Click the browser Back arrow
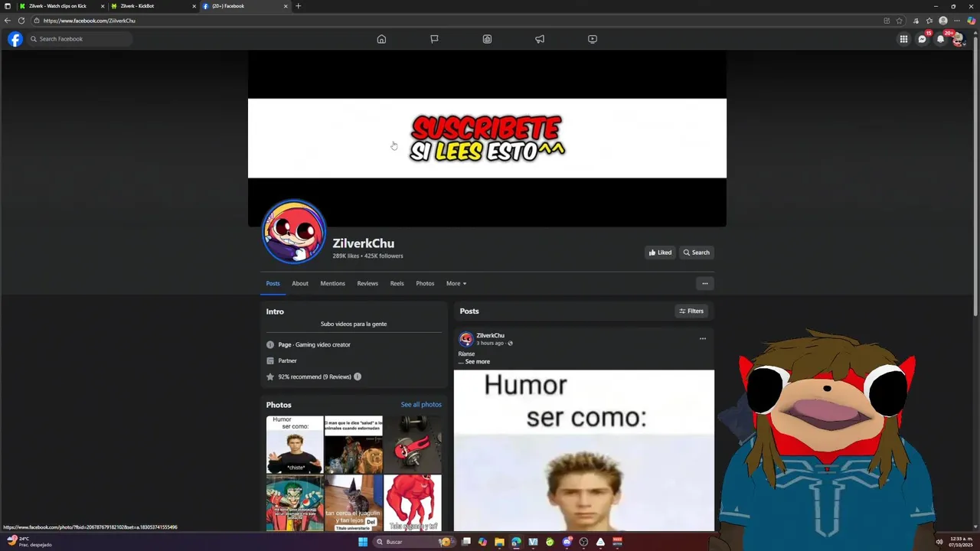Screen dimensions: 980x551 (8, 21)
